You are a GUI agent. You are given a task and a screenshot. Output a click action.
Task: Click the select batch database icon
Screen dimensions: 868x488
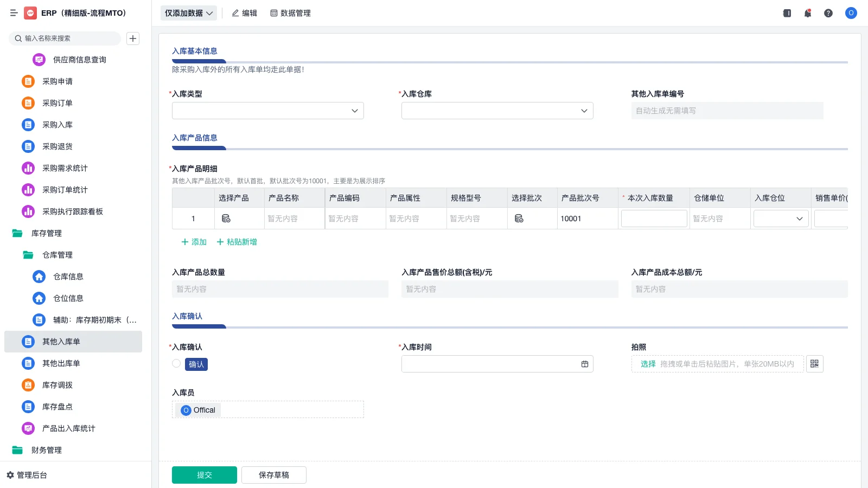click(x=519, y=219)
